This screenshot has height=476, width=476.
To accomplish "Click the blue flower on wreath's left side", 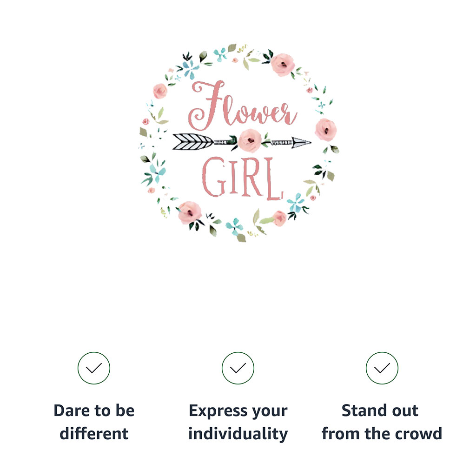I will tap(158, 173).
